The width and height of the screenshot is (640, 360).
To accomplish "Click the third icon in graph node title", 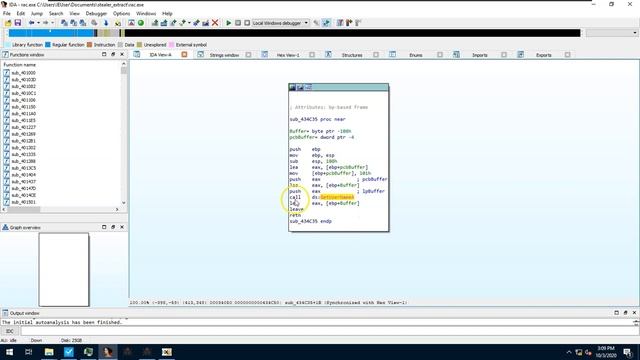I will [x=308, y=87].
